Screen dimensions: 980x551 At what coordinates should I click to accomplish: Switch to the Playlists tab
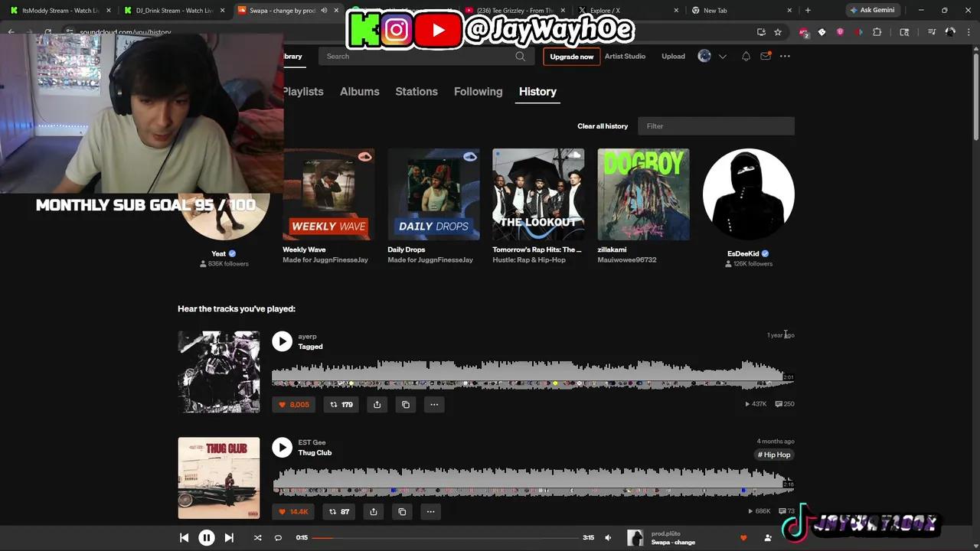303,91
